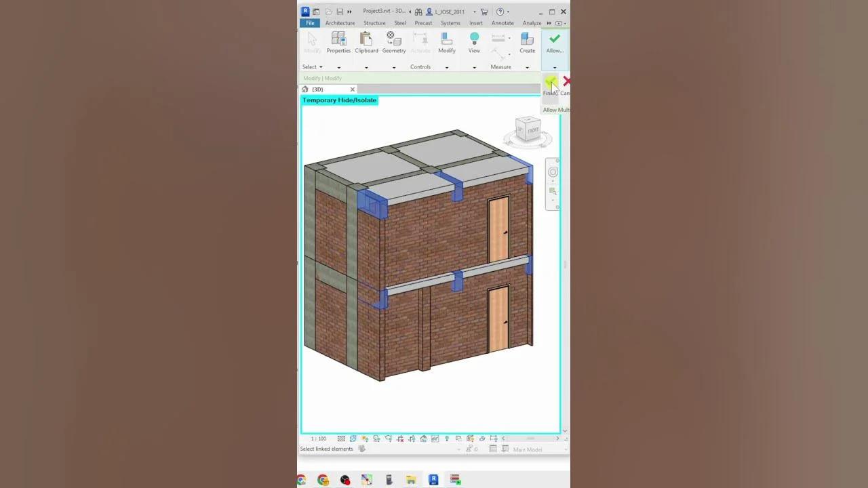Switch to the Precast ribbon tab
868x488 pixels.
[x=423, y=23]
